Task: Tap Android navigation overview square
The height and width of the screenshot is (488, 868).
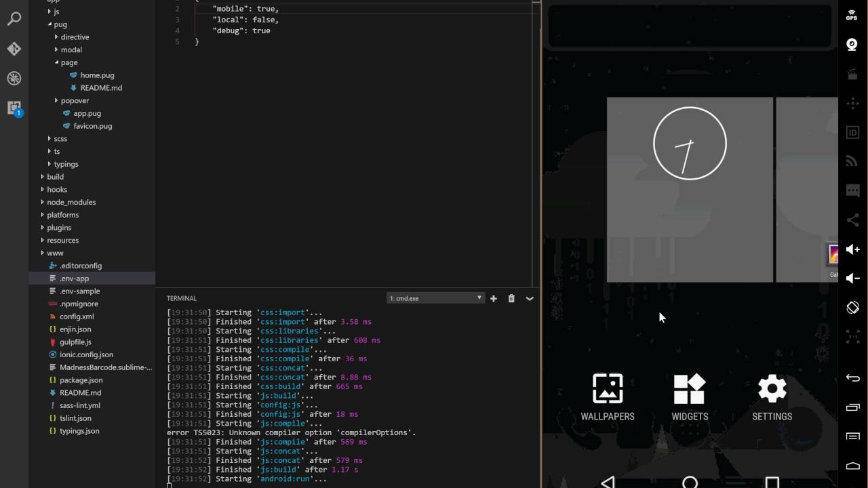Action: (772, 483)
